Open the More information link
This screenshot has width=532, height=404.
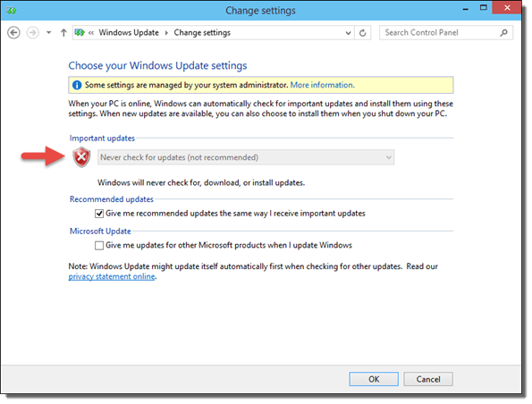point(322,85)
